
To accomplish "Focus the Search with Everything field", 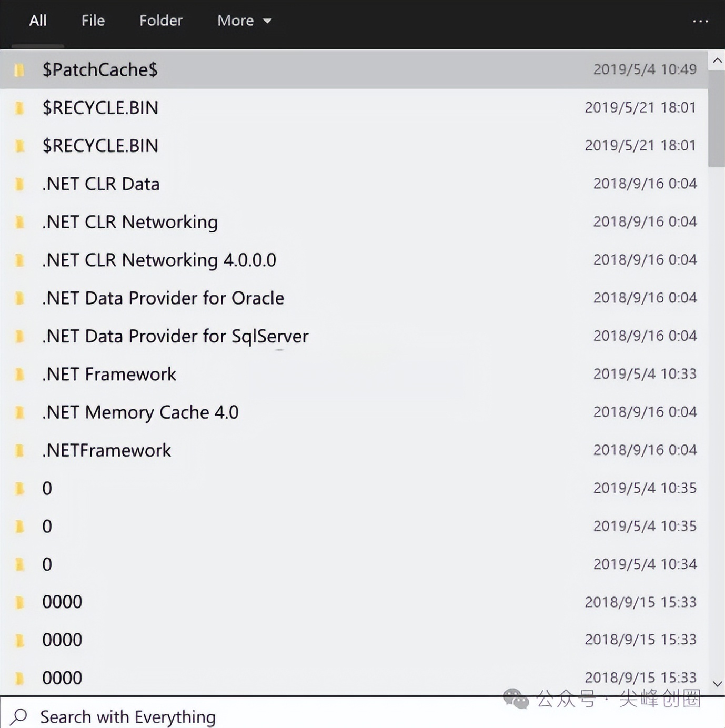I will (362, 713).
